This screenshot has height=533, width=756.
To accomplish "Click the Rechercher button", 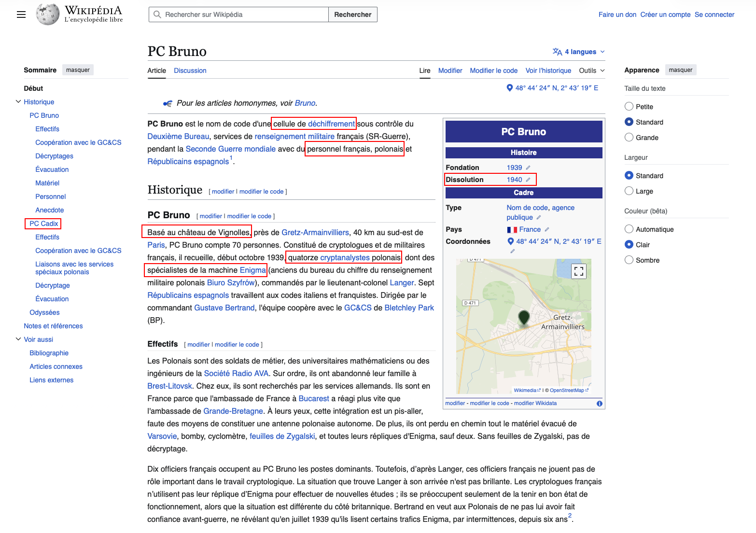I will (x=352, y=14).
